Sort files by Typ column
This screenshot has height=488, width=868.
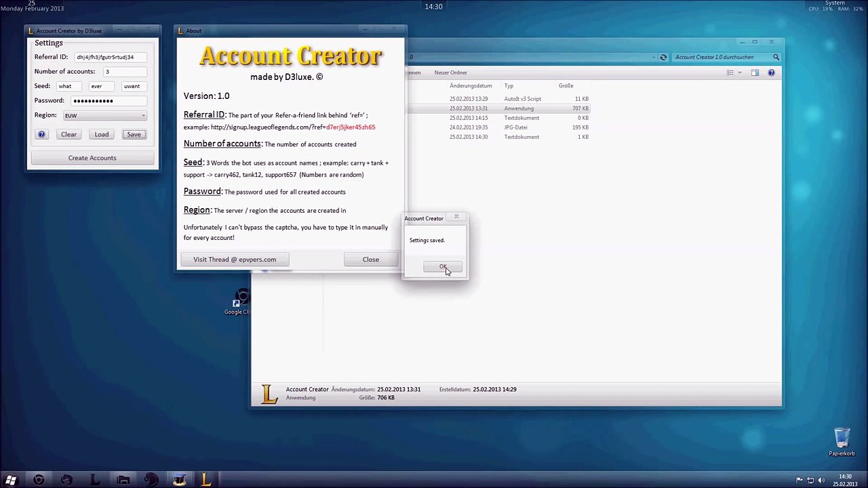[509, 86]
